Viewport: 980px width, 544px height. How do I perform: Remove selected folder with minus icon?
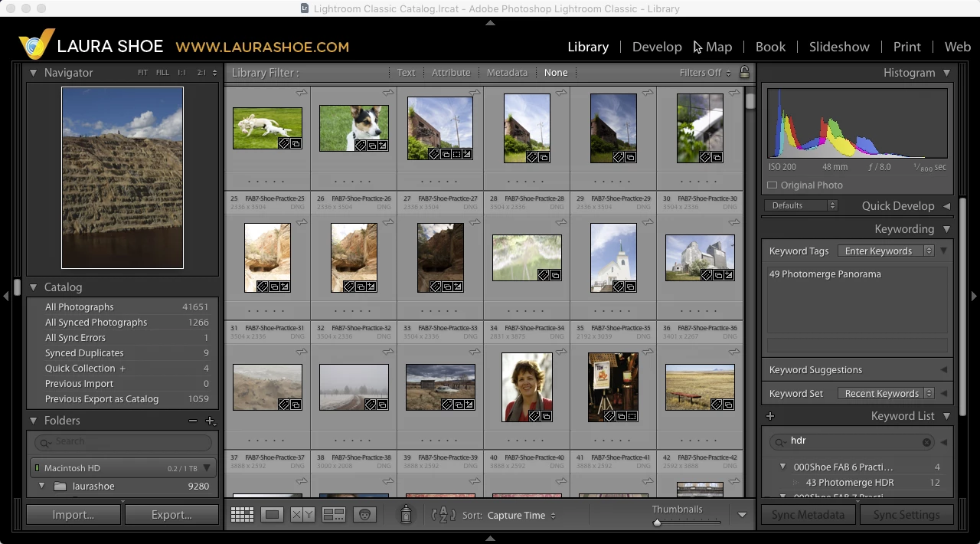[x=193, y=421]
